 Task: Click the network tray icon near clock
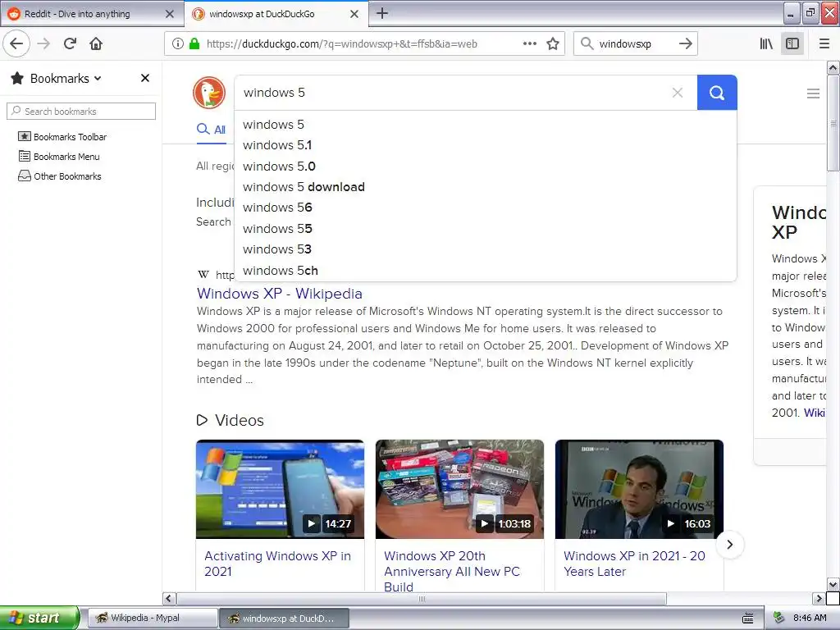(x=779, y=618)
